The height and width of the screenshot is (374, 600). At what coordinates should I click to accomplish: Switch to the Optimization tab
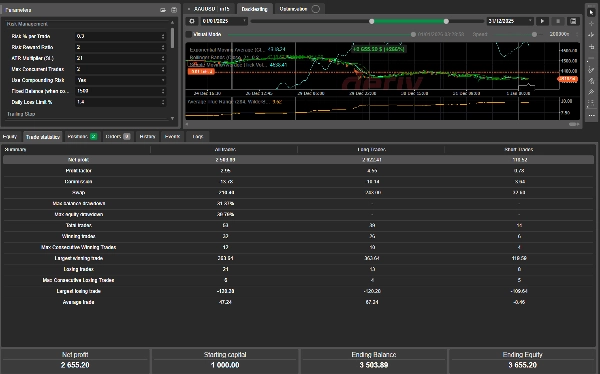point(299,9)
